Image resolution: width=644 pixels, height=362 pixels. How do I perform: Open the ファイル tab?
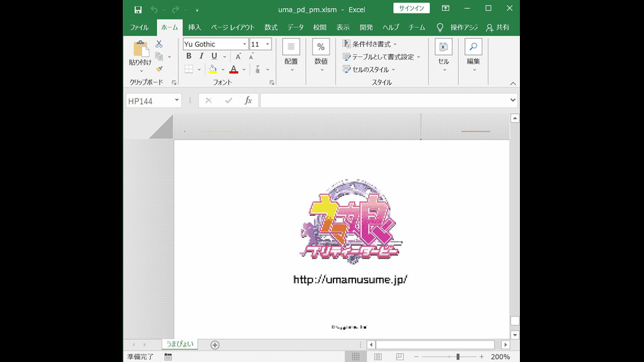pyautogui.click(x=140, y=27)
